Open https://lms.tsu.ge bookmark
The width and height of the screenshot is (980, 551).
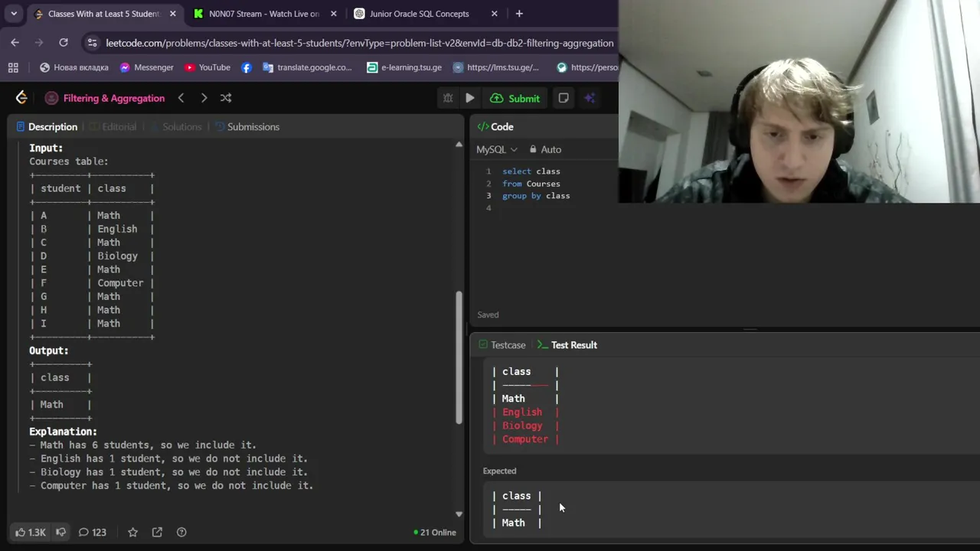496,67
